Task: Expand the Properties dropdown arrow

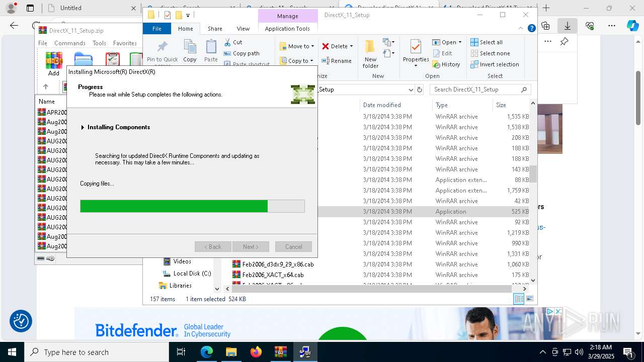Action: point(416,66)
